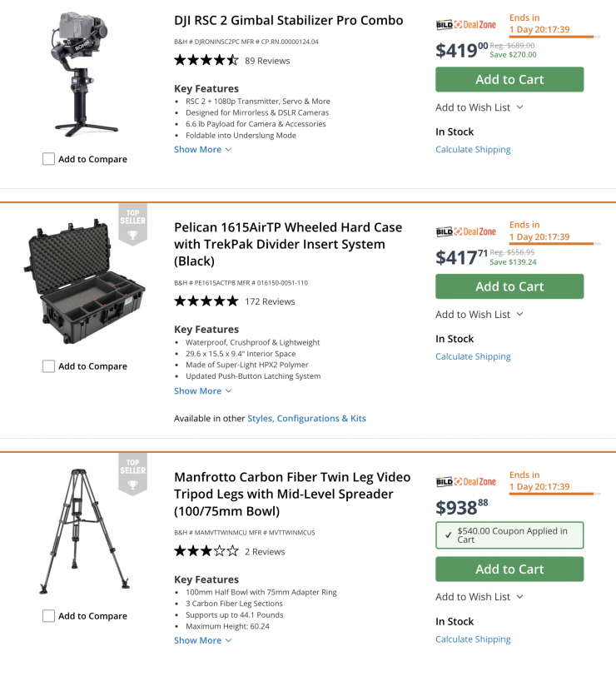Click the star rating of DJI RSC 2
Screen dimensions: 616x676
(x=206, y=60)
